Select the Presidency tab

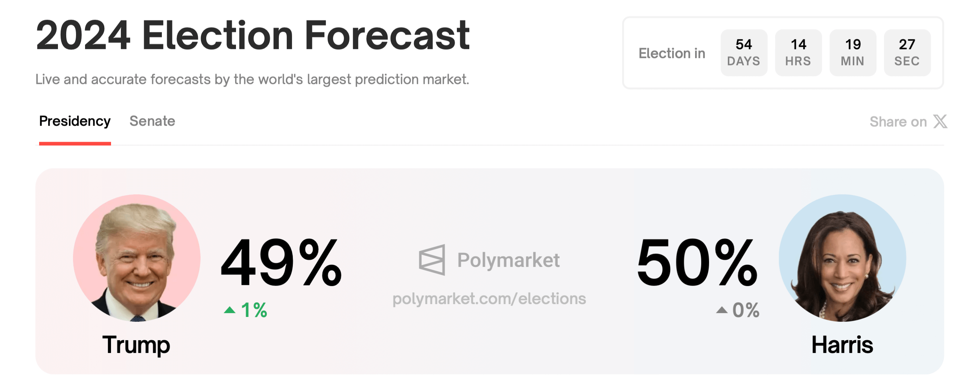click(x=75, y=121)
